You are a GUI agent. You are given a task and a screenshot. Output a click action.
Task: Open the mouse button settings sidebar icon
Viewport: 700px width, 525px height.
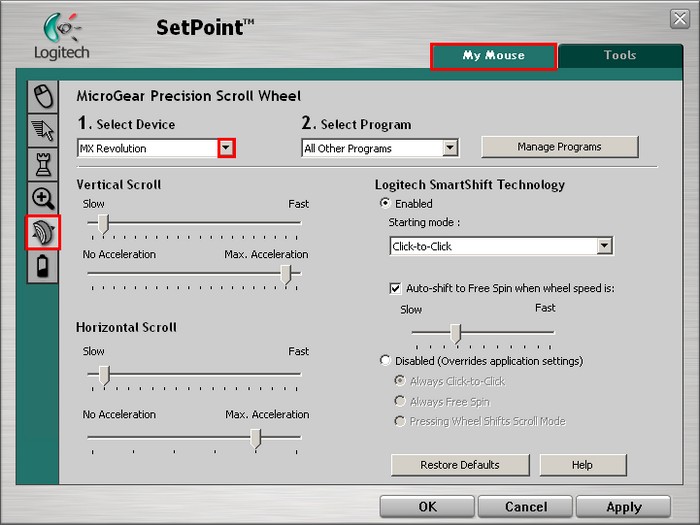click(43, 96)
